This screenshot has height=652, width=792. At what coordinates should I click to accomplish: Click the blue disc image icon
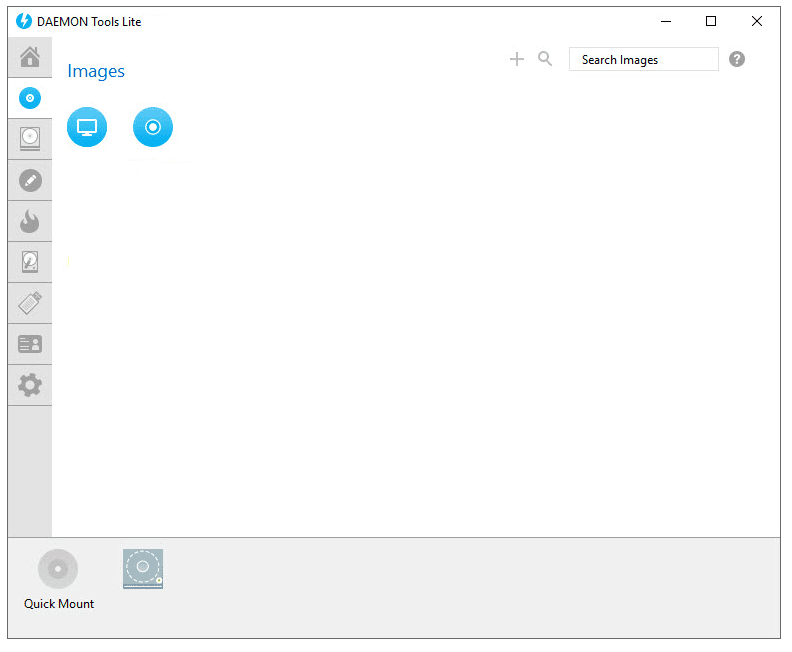pyautogui.click(x=153, y=127)
